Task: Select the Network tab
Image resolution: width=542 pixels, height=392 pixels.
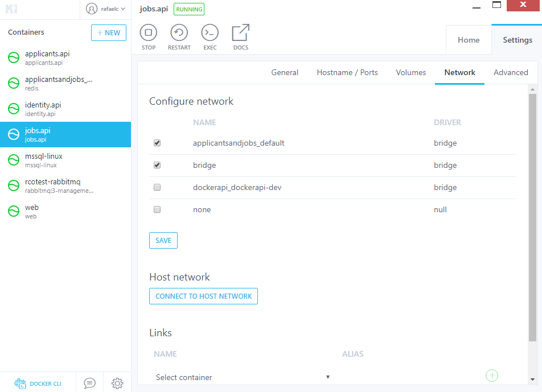Action: (x=459, y=72)
